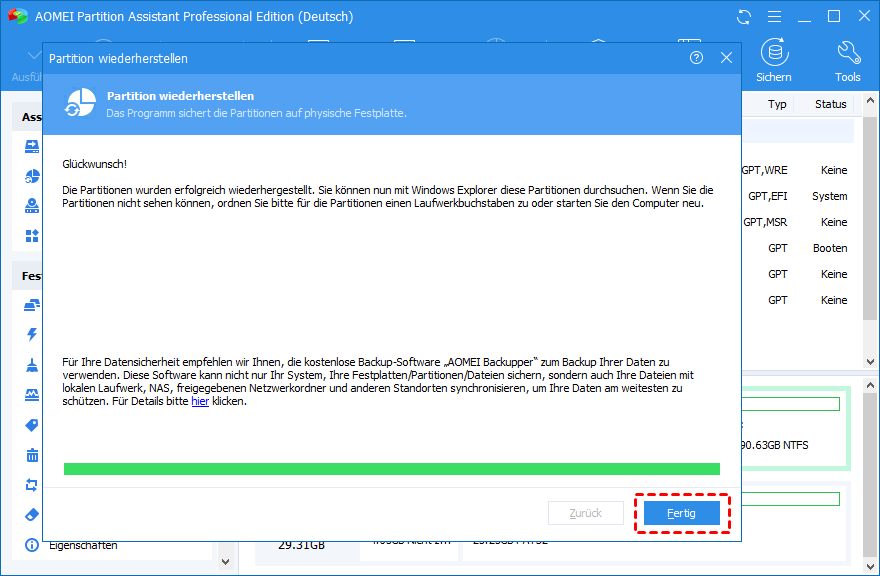The height and width of the screenshot is (576, 880).
Task: Expand the Ausführen chevron in toolbar
Action: click(35, 55)
